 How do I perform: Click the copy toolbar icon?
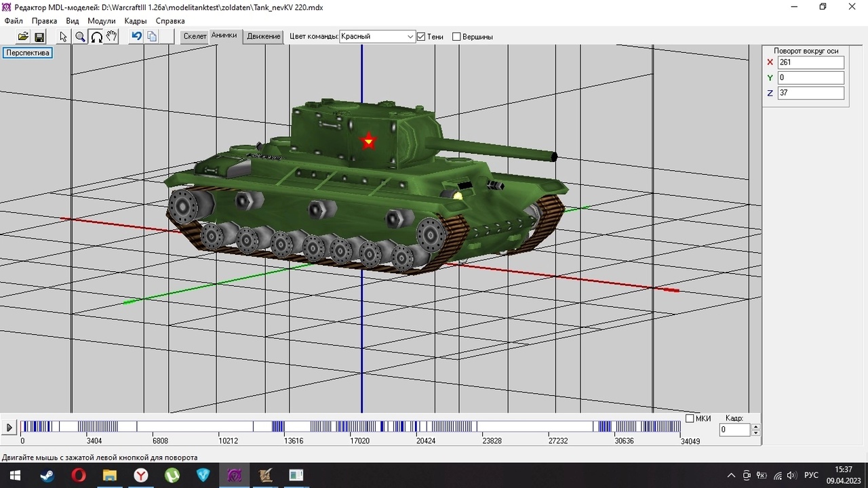(153, 37)
